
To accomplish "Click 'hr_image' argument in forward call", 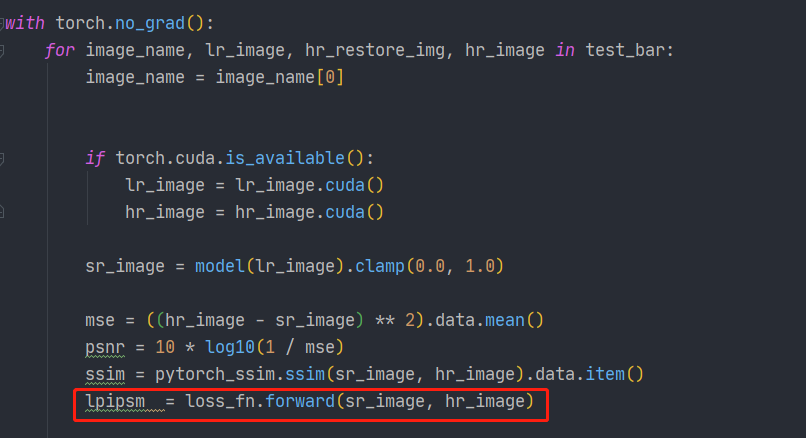I will [485, 402].
